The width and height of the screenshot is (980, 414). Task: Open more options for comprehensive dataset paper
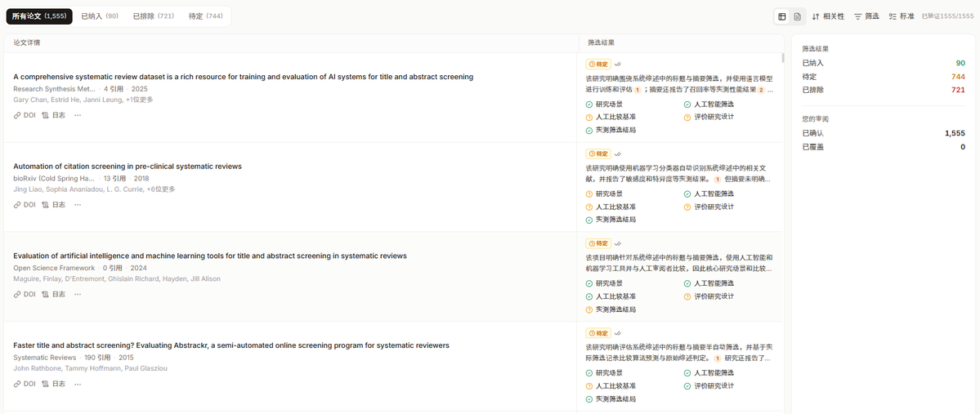[78, 115]
